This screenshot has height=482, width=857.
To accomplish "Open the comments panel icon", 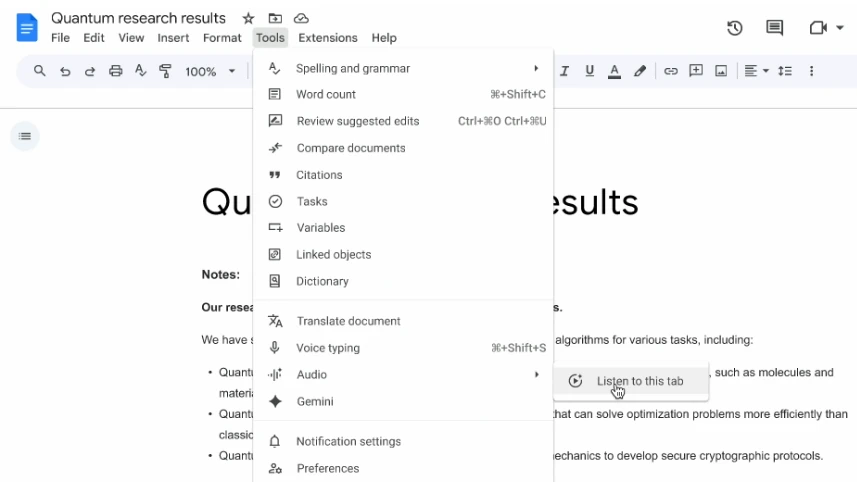I will (x=774, y=28).
